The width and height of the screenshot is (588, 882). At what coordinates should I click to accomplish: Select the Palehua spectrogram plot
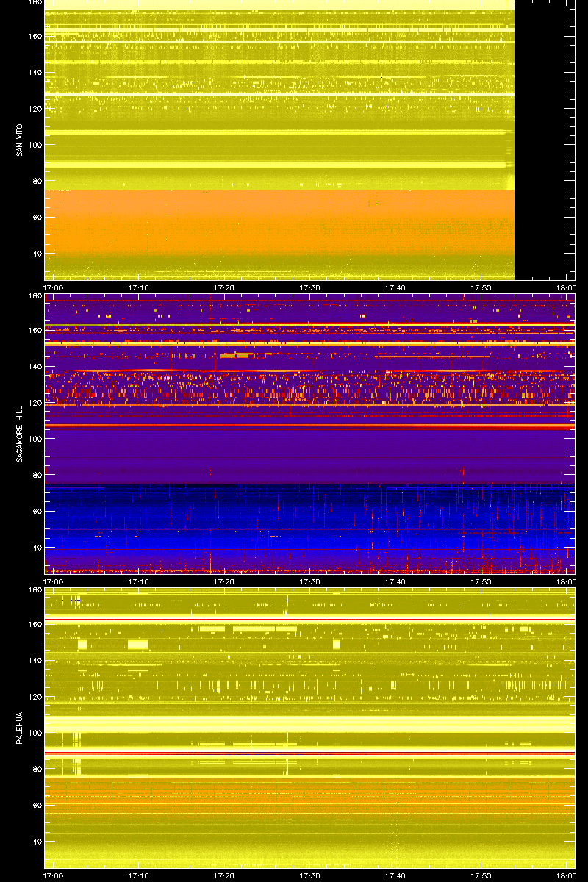pos(309,728)
